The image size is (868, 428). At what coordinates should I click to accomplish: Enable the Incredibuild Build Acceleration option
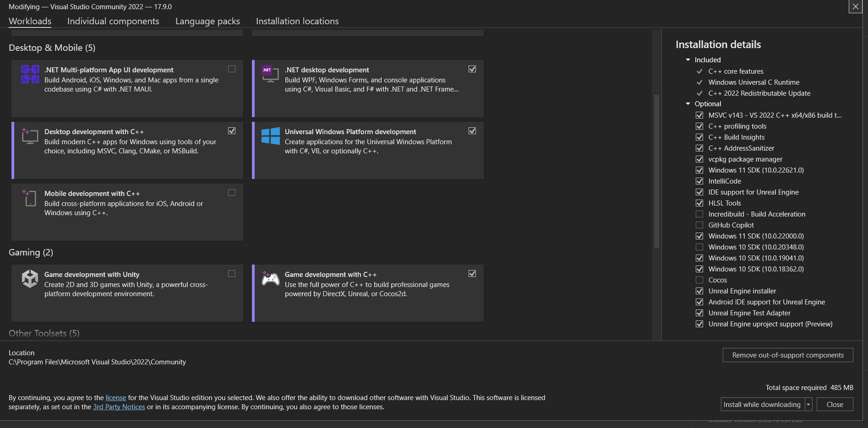pyautogui.click(x=699, y=214)
